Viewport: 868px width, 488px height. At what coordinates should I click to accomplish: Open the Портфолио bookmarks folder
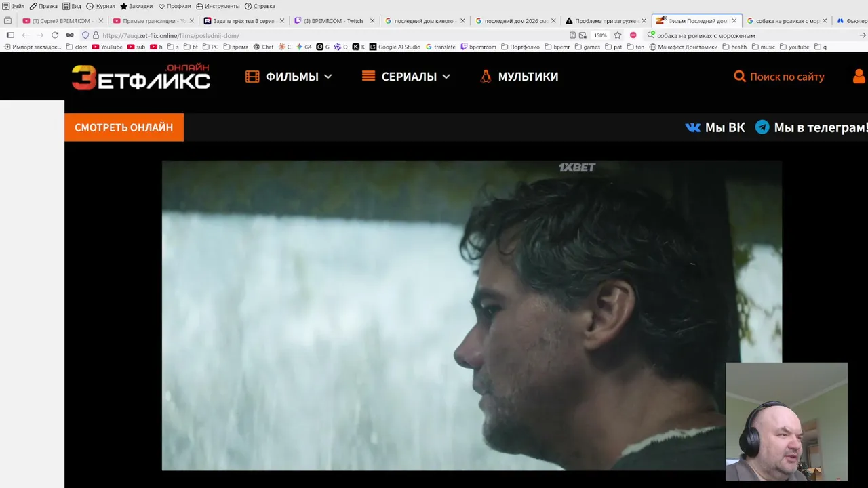521,47
